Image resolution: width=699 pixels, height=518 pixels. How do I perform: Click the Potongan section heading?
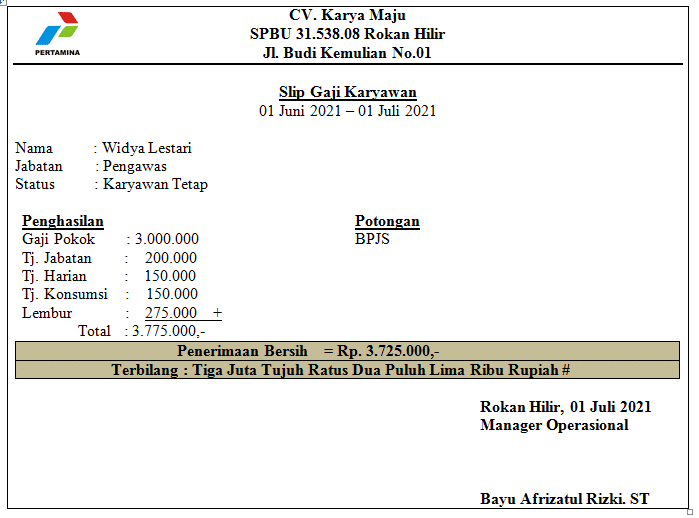pyautogui.click(x=387, y=221)
